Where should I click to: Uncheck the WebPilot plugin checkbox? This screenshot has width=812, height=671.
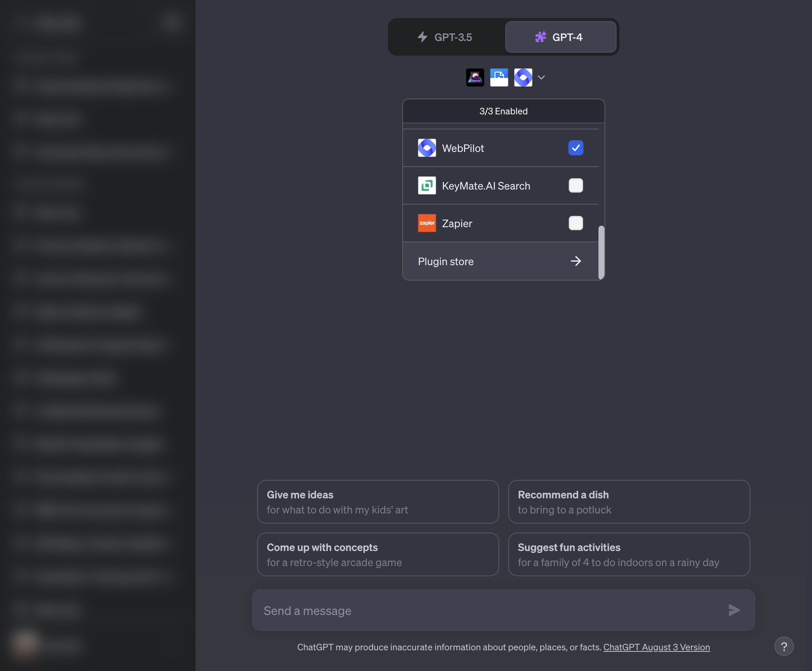[x=576, y=148]
